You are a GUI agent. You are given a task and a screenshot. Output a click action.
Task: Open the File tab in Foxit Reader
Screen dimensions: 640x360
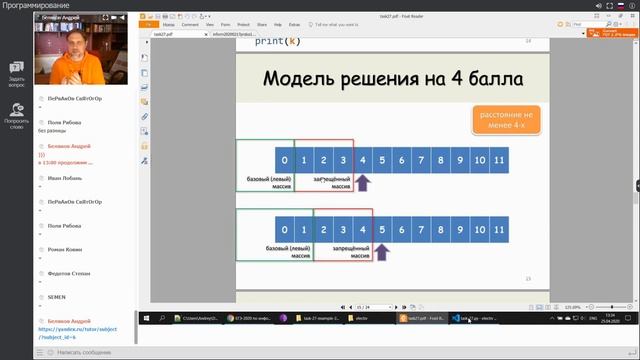tap(149, 24)
